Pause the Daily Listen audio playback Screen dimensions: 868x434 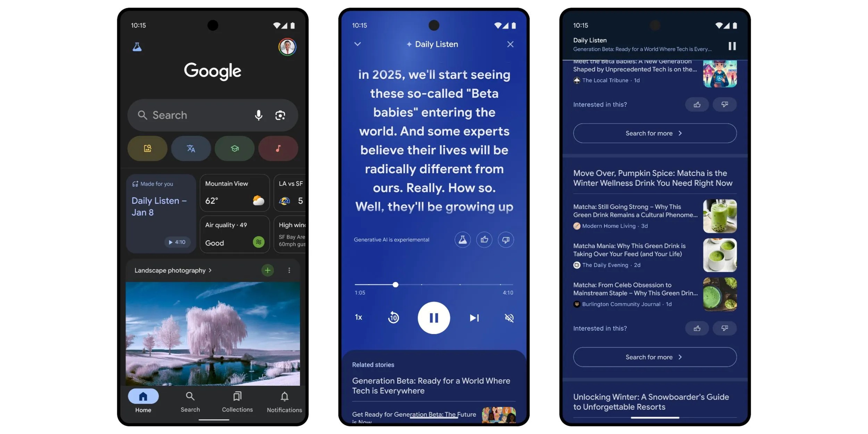tap(434, 317)
